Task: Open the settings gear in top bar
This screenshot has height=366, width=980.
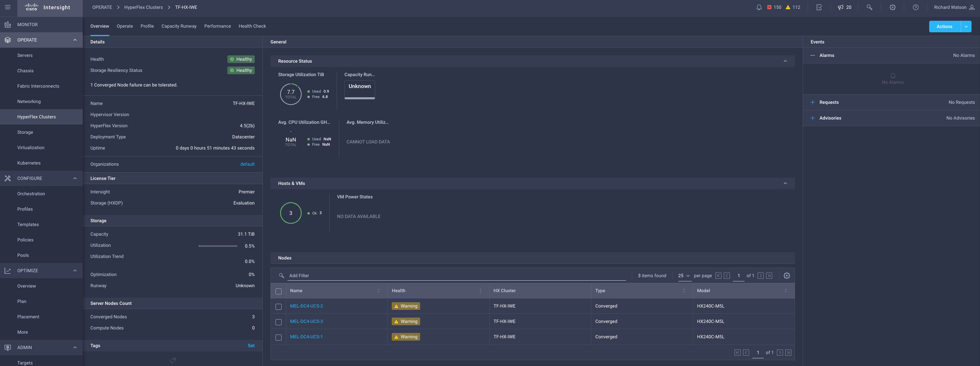Action: click(x=893, y=7)
